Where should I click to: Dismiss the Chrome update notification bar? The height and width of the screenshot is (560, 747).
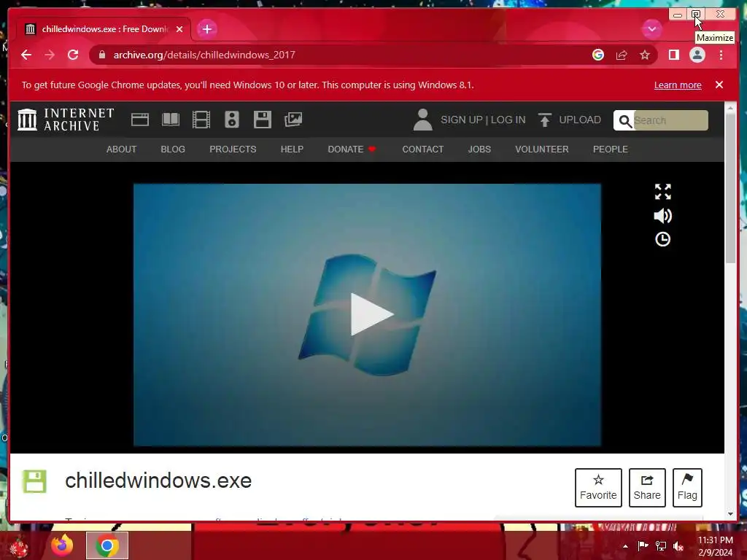(x=719, y=85)
